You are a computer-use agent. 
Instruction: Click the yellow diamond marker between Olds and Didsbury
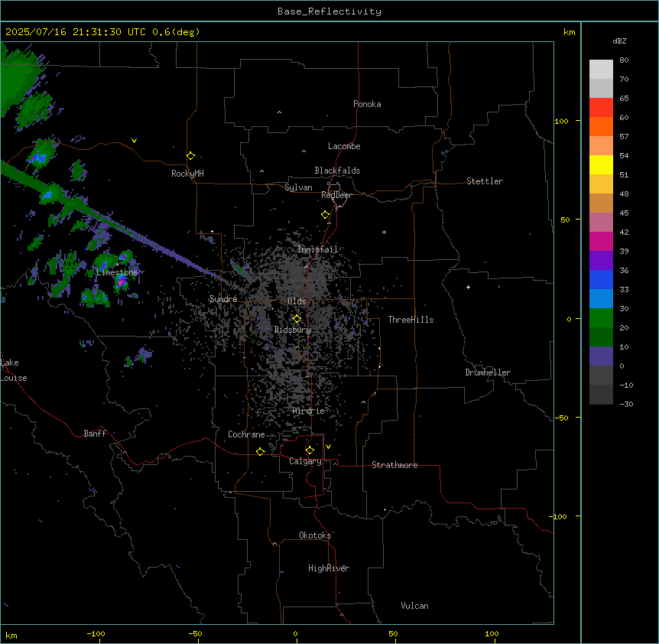coord(297,319)
